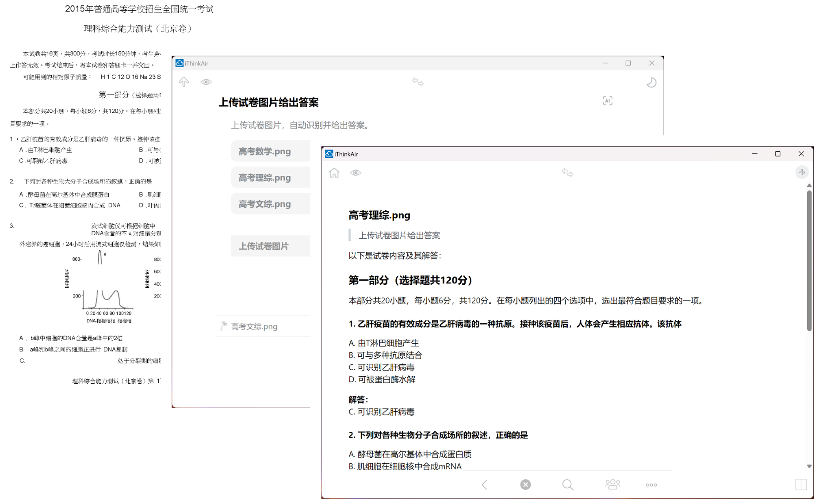This screenshot has width=819, height=504.
Task: Click the up arrow icon in the back window
Action: click(x=184, y=82)
